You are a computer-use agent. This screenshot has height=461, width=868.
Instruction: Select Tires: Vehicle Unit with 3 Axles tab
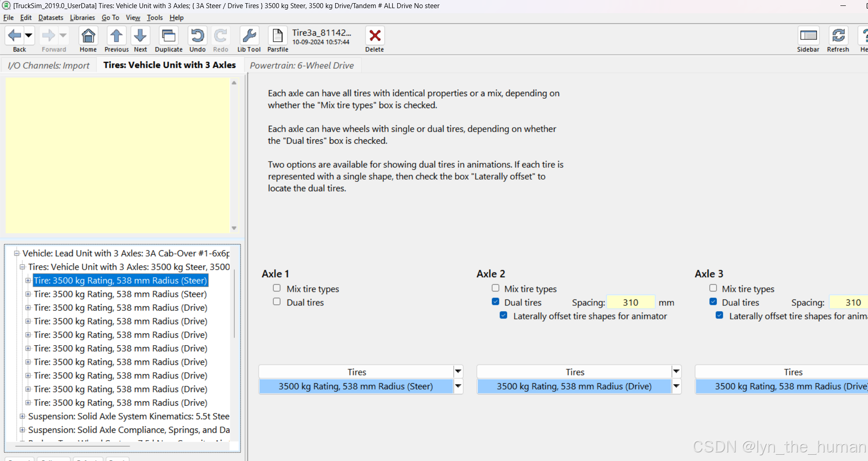click(x=170, y=65)
